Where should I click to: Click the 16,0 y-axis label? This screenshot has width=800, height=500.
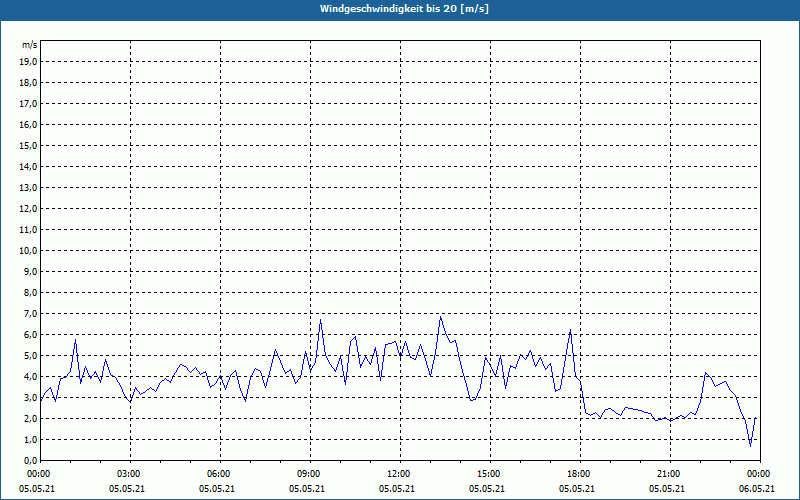(x=28, y=124)
